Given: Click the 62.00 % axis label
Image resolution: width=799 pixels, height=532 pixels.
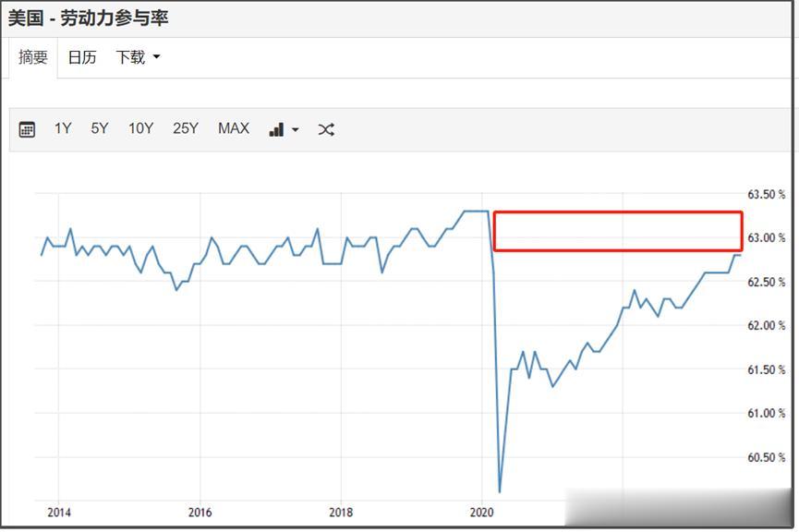Looking at the screenshot, I should point(766,325).
